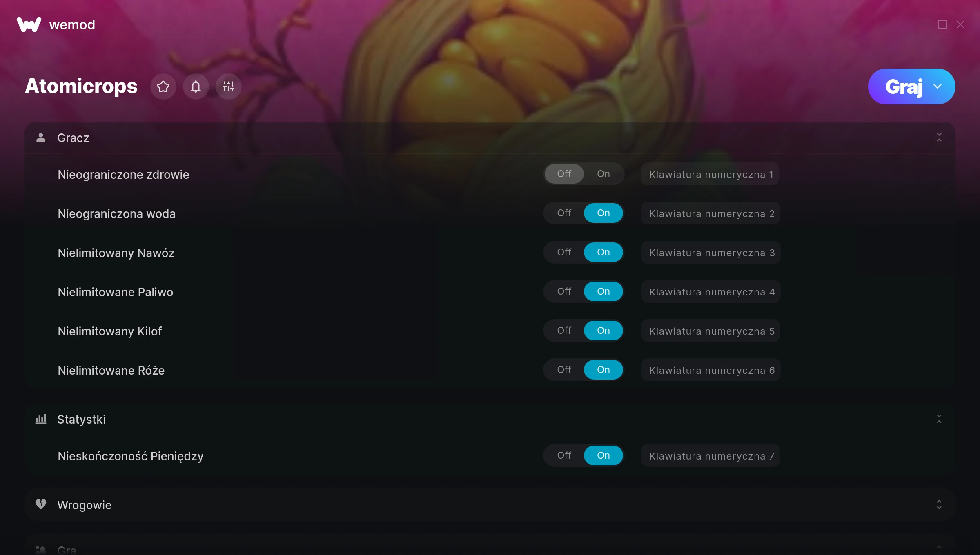Click the WeMod logo icon

pyautogui.click(x=29, y=24)
